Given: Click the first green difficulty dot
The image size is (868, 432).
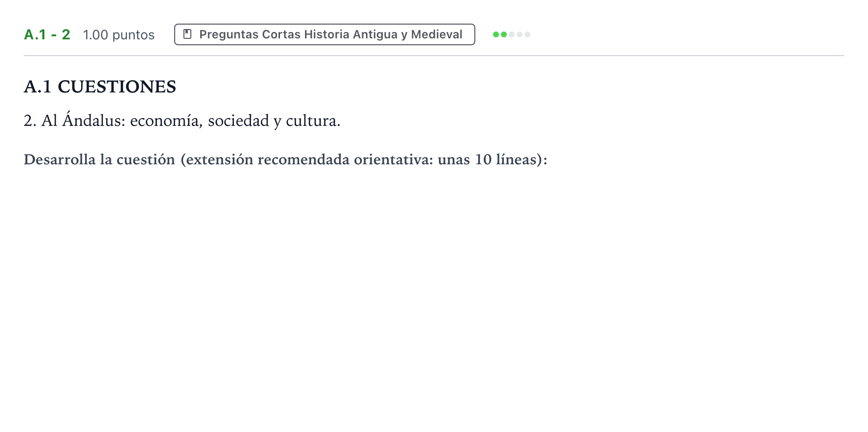Looking at the screenshot, I should pyautogui.click(x=496, y=34).
